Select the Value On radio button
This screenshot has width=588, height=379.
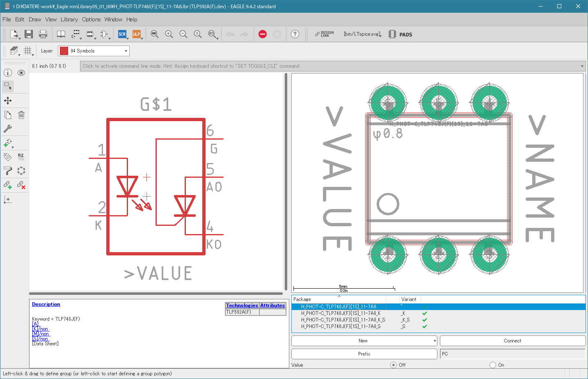[493, 365]
